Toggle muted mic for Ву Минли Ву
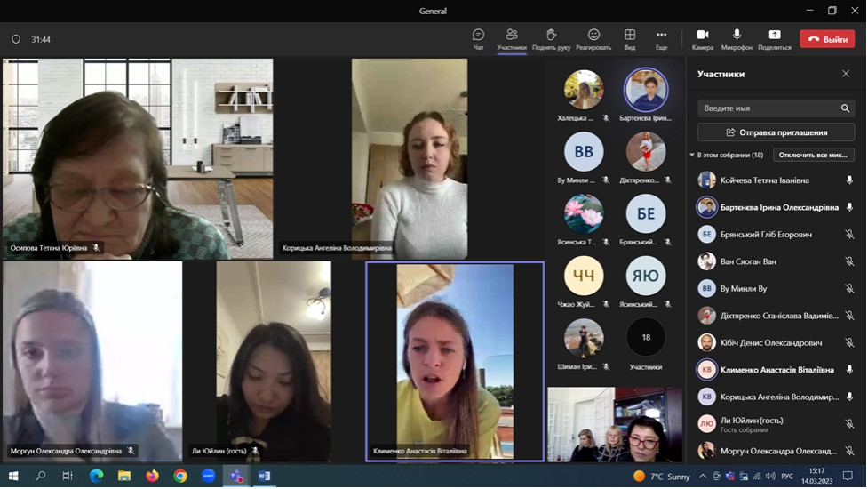 pyautogui.click(x=849, y=289)
